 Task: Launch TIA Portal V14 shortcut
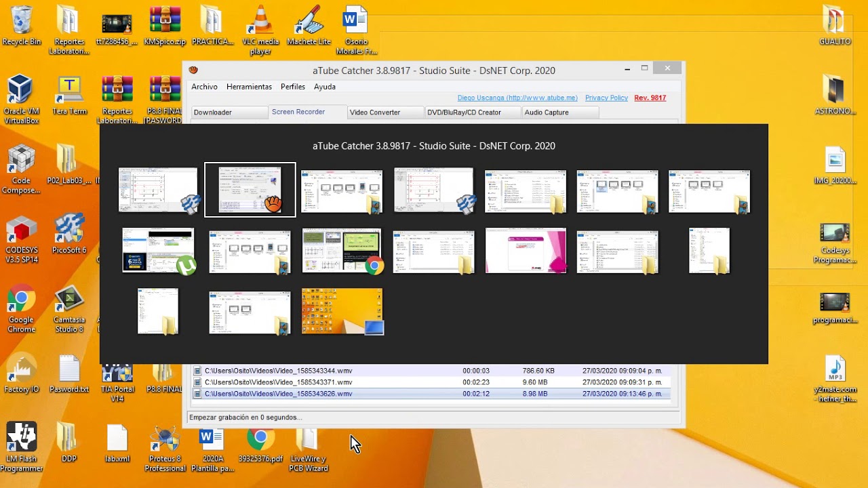pyautogui.click(x=117, y=383)
